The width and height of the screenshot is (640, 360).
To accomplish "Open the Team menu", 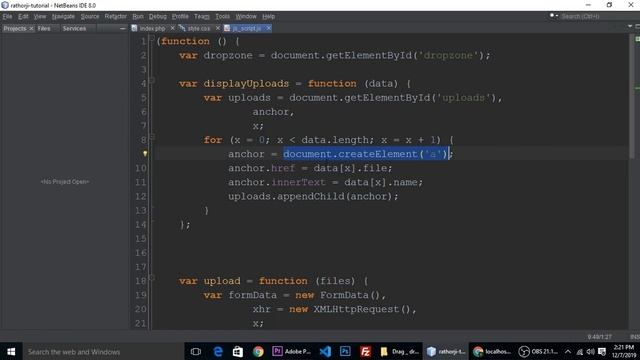I will (201, 16).
